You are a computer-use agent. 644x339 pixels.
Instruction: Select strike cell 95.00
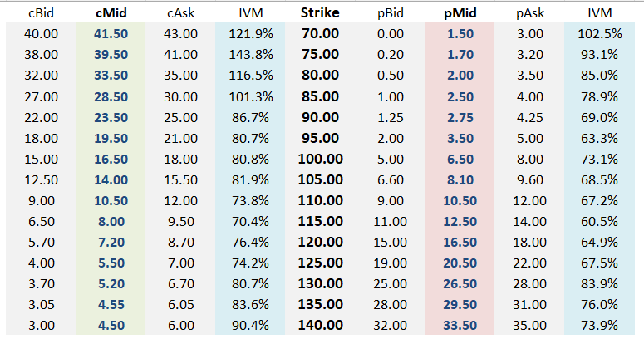click(321, 138)
